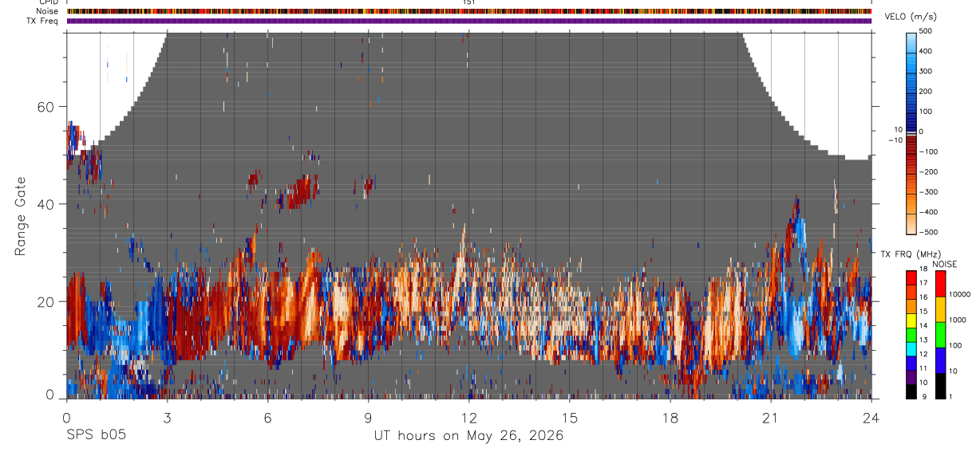Click the 'Range Gate' y-axis title
Screen dimensions: 980x452
click(22, 214)
